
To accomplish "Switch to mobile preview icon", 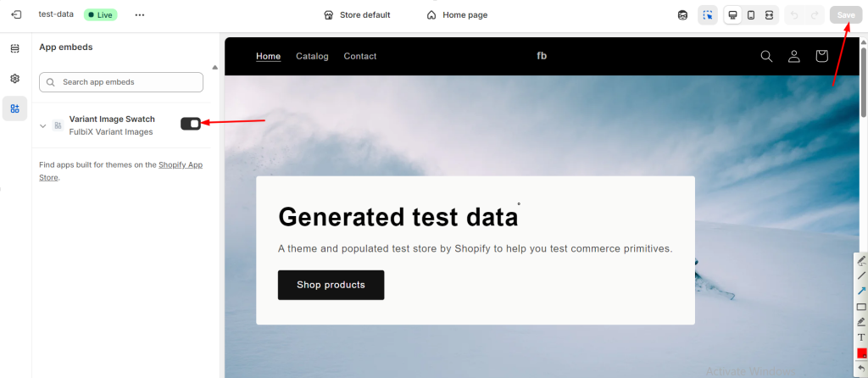I will (750, 15).
